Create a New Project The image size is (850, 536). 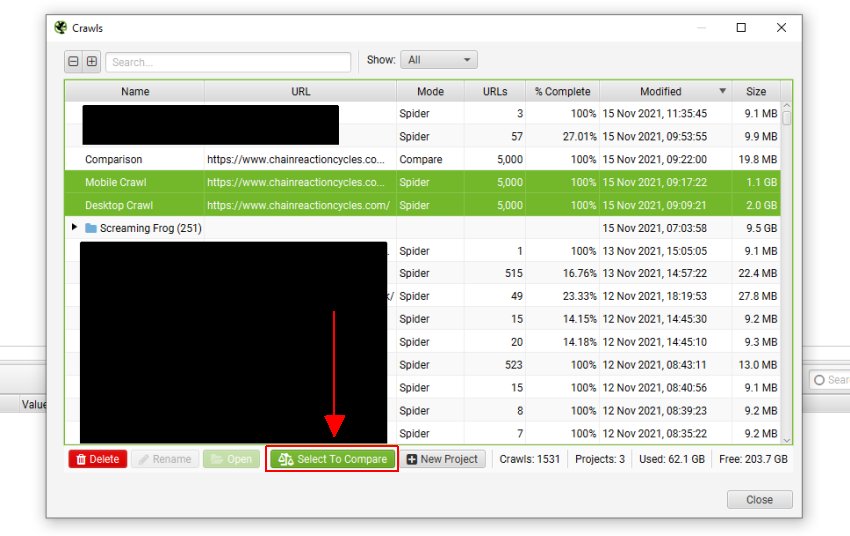pyautogui.click(x=443, y=459)
